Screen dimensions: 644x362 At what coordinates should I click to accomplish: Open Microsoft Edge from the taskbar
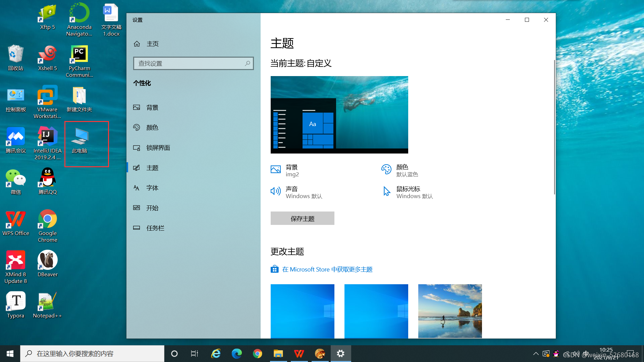236,354
